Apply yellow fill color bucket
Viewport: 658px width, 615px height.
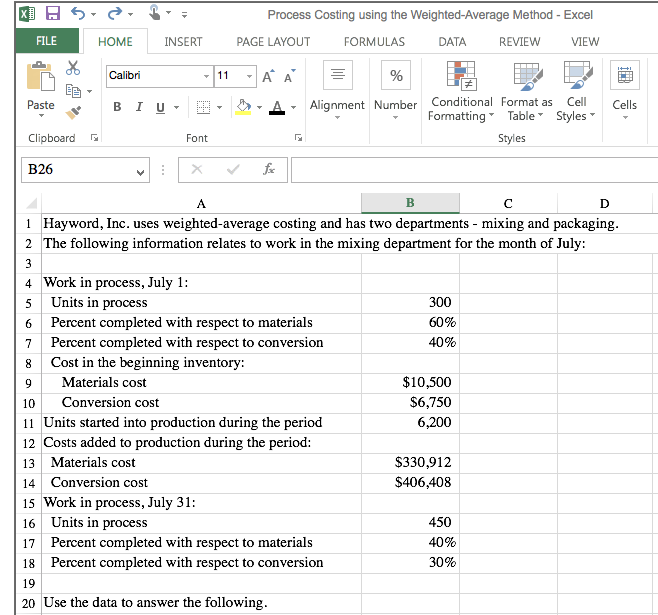[243, 107]
